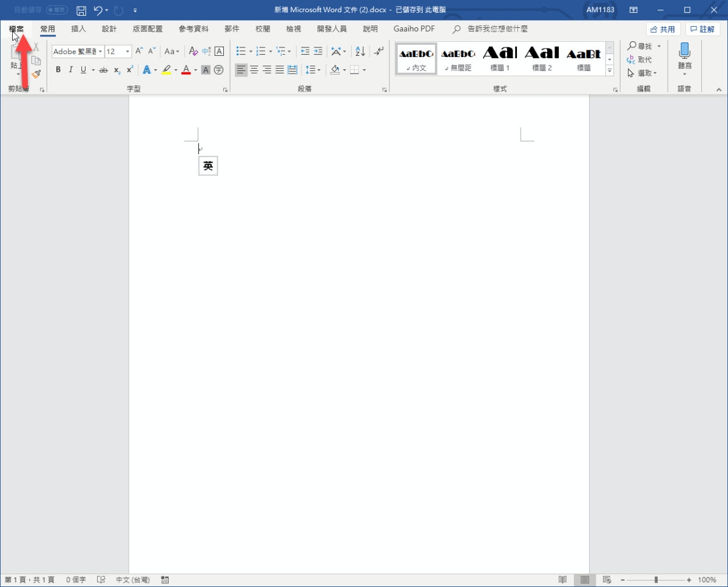728x587 pixels.
Task: Clear all formatting with eraser icon
Action: click(x=194, y=52)
